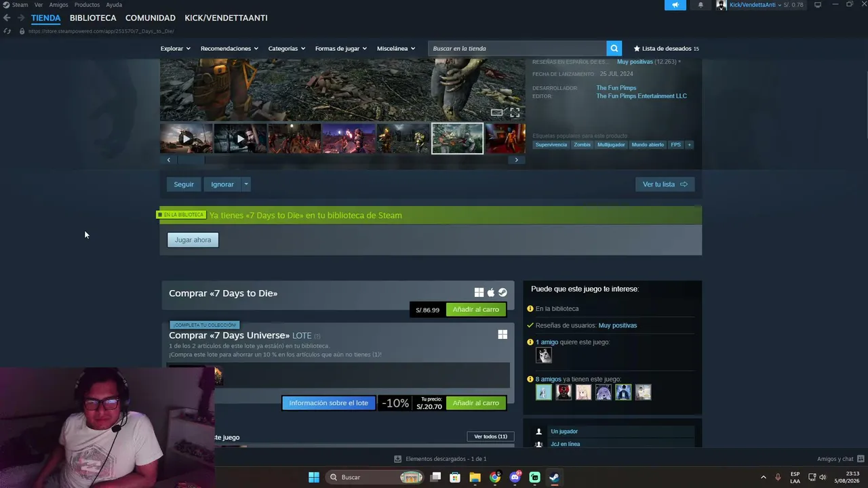Expand the Categorías dropdown

coord(287,48)
